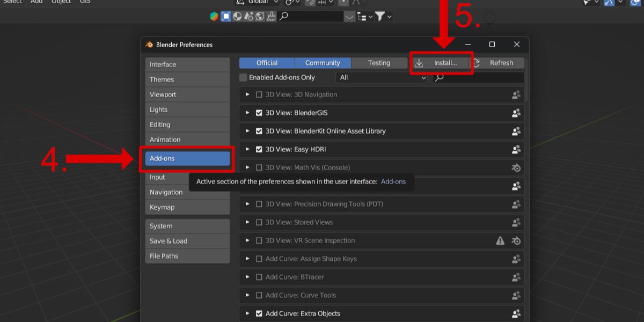Click the BlenderKit colored hexagon logo icon
Image resolution: width=644 pixels, height=322 pixels.
214,17
